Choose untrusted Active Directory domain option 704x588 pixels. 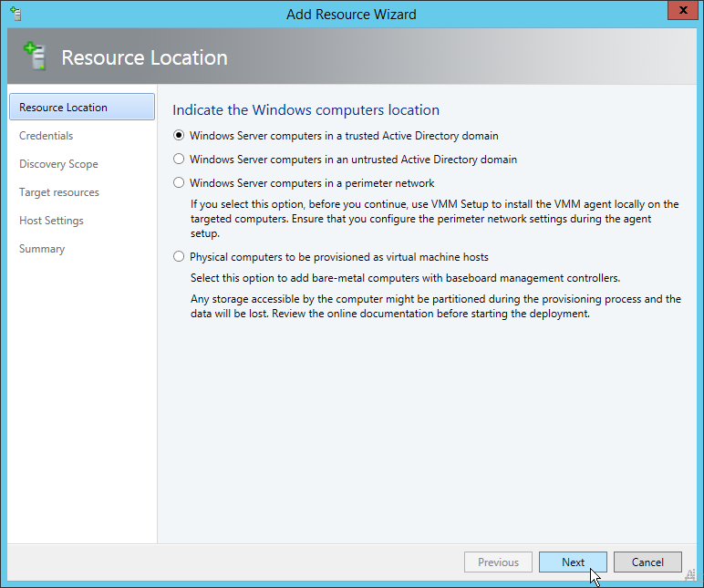pos(179,160)
